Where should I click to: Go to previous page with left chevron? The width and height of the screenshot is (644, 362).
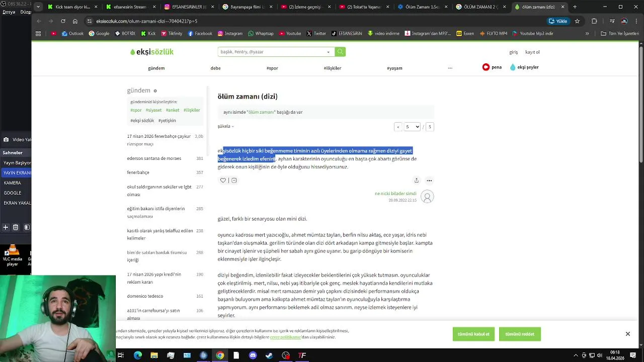tap(398, 127)
